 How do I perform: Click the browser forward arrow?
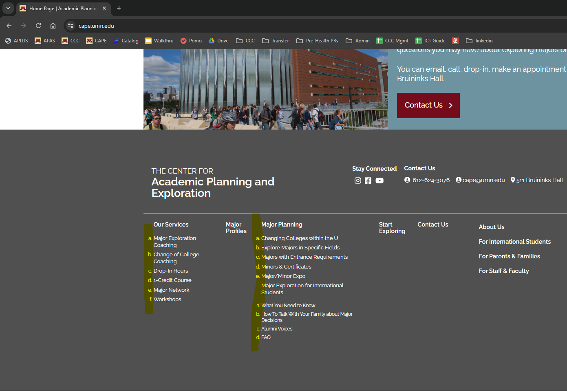(24, 26)
